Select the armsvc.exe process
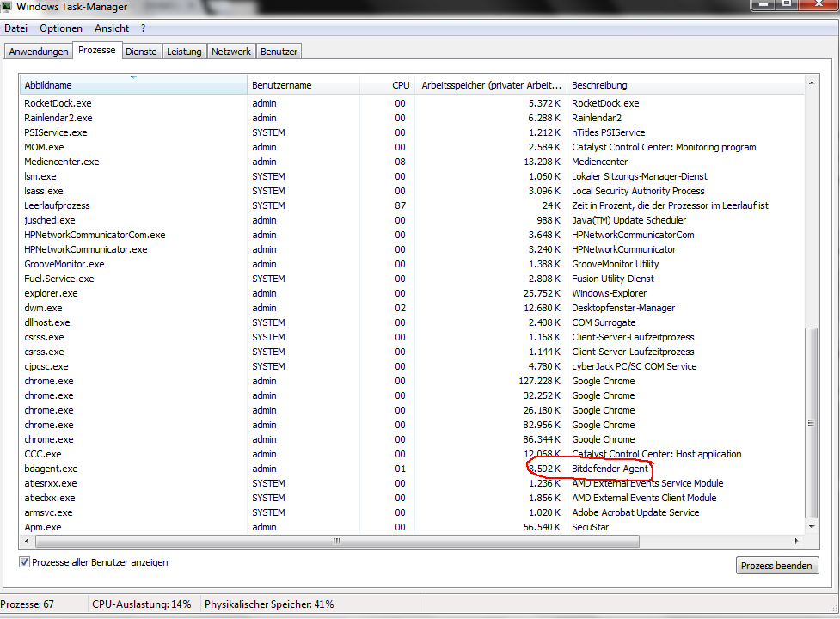This screenshot has height=619, width=840. (x=412, y=513)
